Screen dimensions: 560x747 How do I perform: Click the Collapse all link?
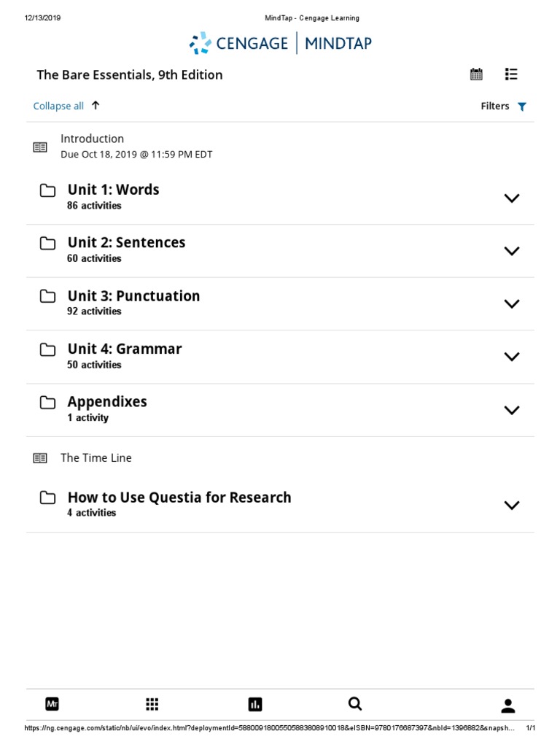point(58,106)
